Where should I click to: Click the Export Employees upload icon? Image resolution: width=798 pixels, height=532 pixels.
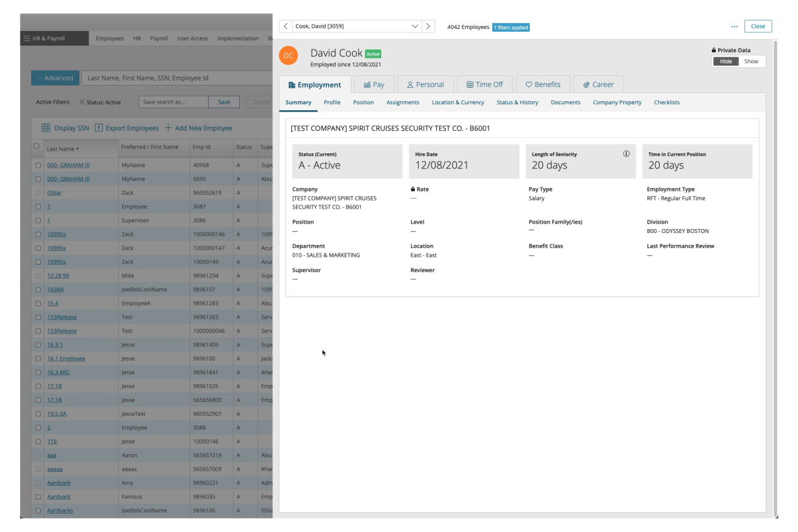[98, 128]
